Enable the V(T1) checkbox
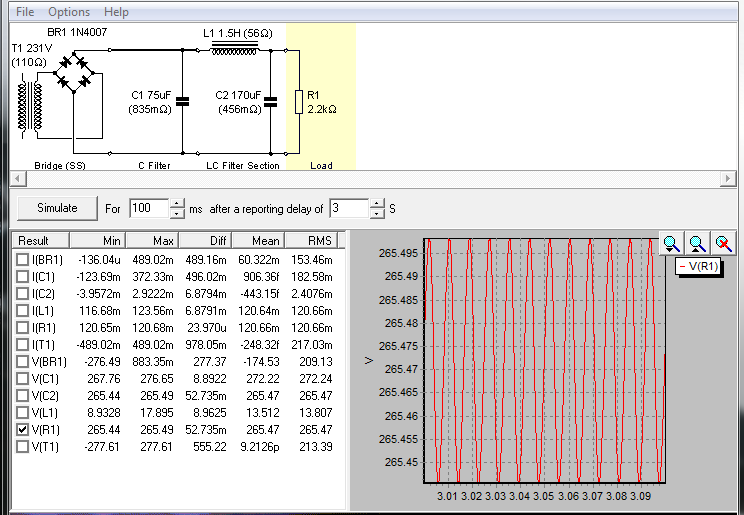 (x=22, y=447)
